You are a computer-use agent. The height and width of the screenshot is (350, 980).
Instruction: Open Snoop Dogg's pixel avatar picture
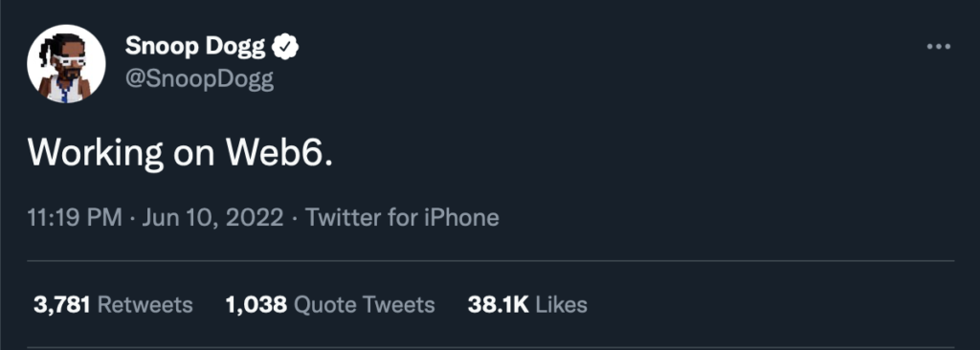(x=66, y=64)
